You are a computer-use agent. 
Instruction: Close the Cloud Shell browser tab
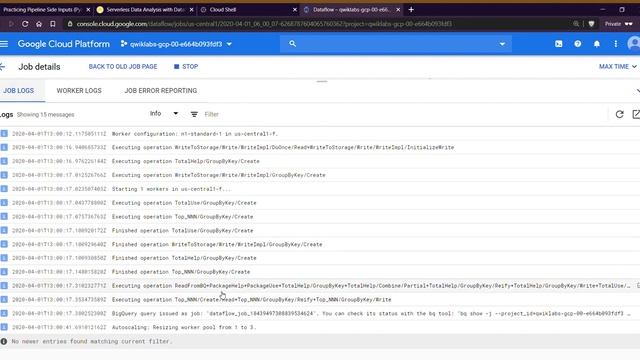[x=295, y=9]
